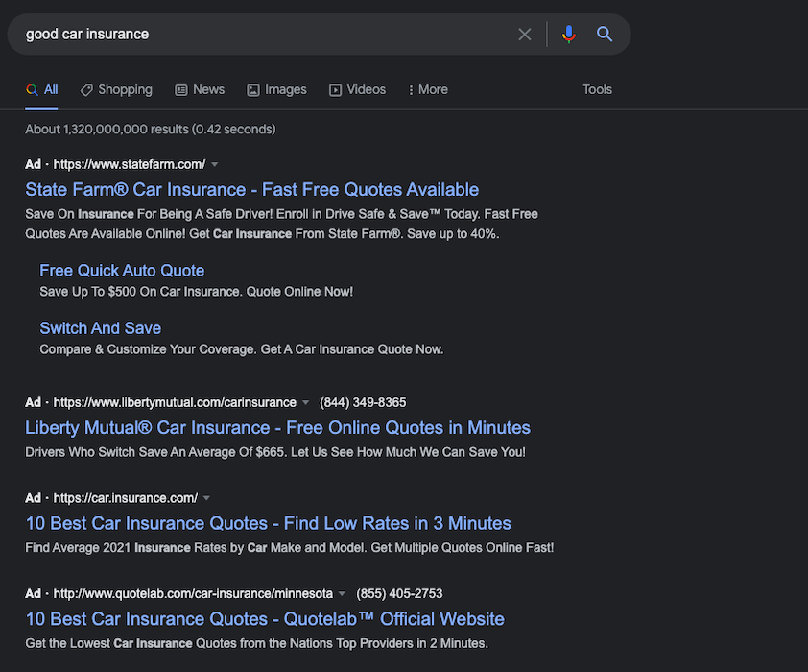Start voice search with the microphone icon

[569, 34]
